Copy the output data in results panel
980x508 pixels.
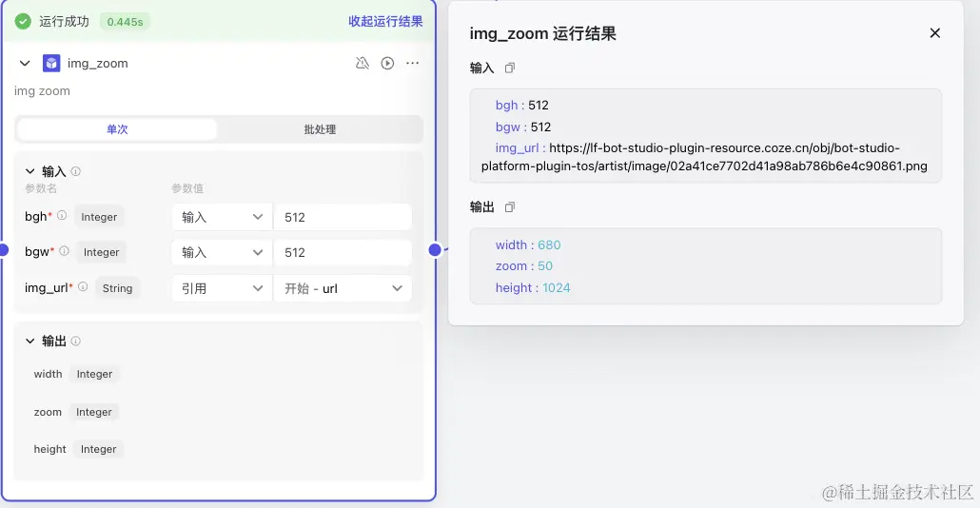[510, 207]
